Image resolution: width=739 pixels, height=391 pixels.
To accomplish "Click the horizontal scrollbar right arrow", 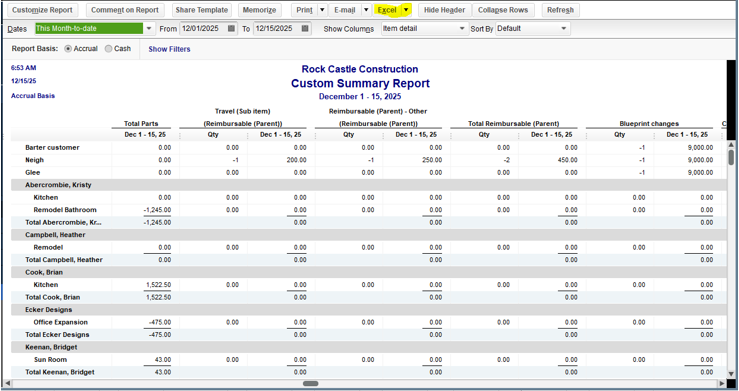I will (722, 383).
